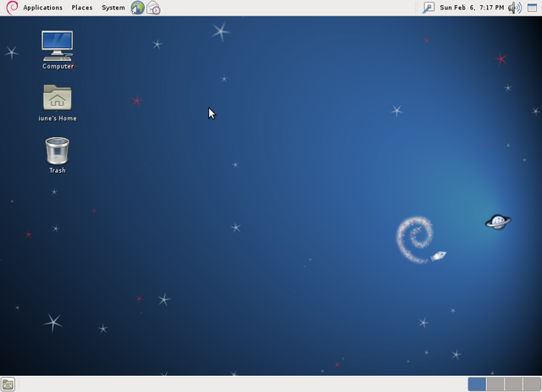Click the Debian swirl logo in panel
Image resolution: width=542 pixels, height=392 pixels.
pos(12,8)
